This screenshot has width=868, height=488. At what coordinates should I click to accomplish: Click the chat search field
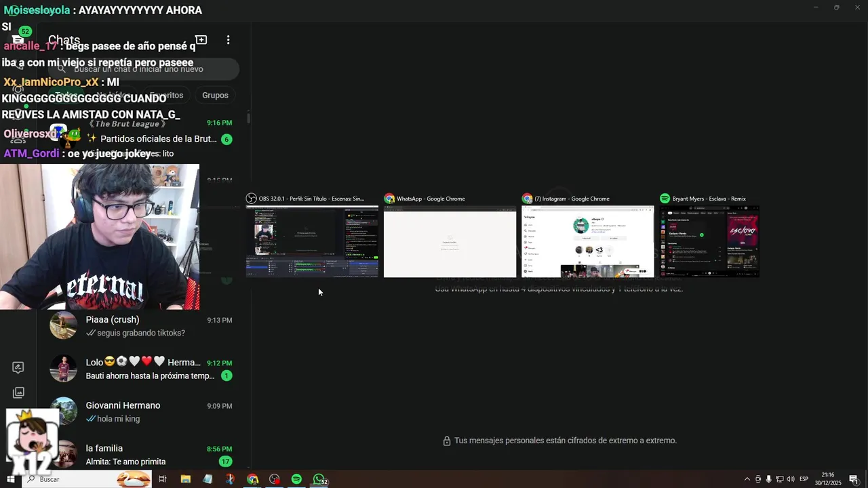tap(144, 68)
